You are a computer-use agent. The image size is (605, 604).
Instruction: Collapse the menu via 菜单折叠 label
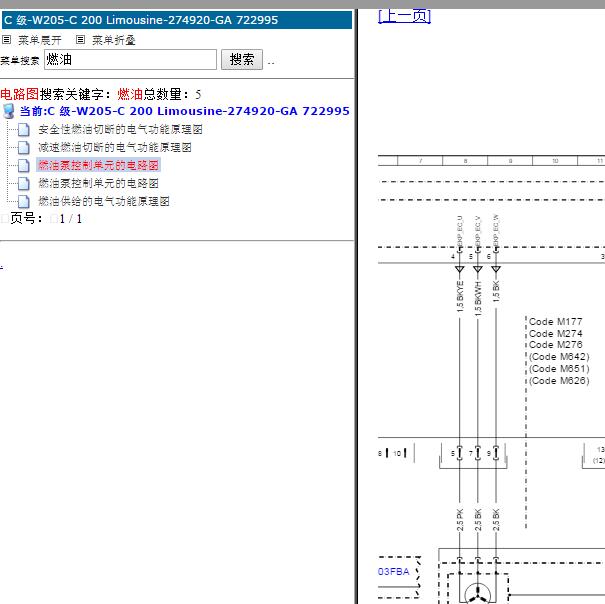(113, 40)
